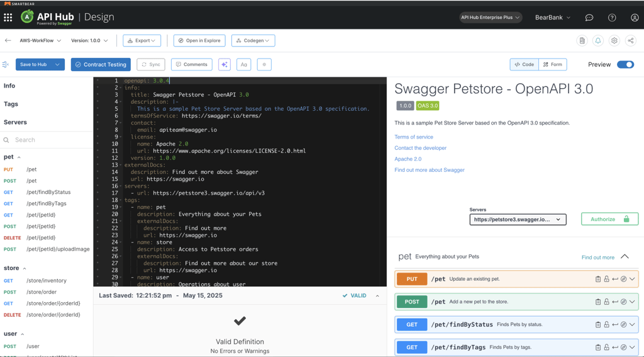The width and height of the screenshot is (644, 357).
Task: Open the Save to Hub dropdown arrow
Action: 57,65
